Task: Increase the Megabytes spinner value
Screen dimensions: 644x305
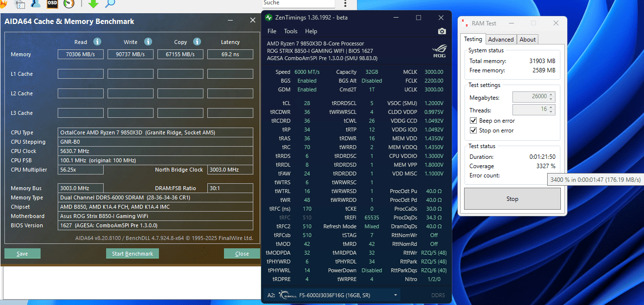Action: pos(551,95)
